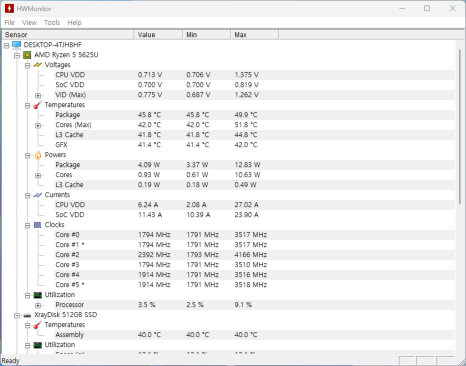Click the Min column header
The height and width of the screenshot is (366, 466).
[206, 35]
